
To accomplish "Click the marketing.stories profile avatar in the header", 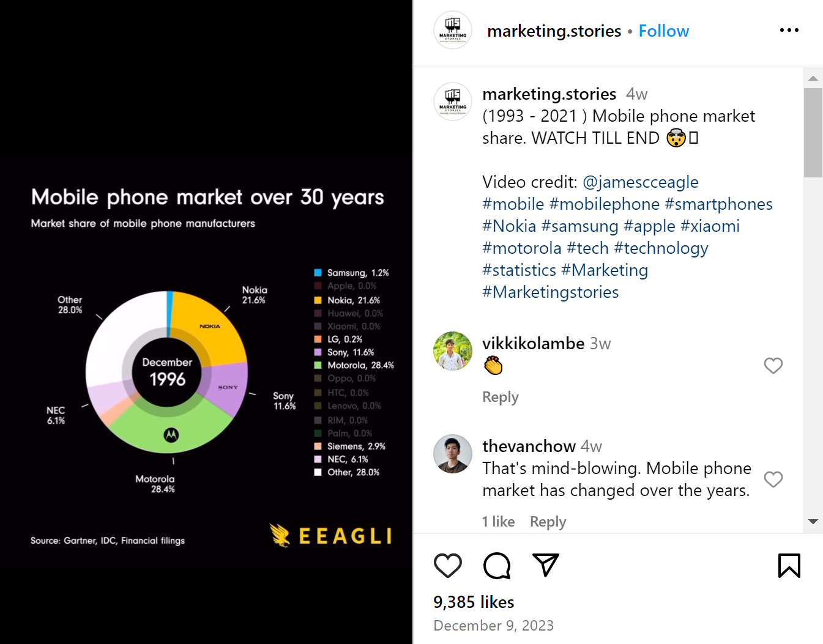I will tap(452, 30).
